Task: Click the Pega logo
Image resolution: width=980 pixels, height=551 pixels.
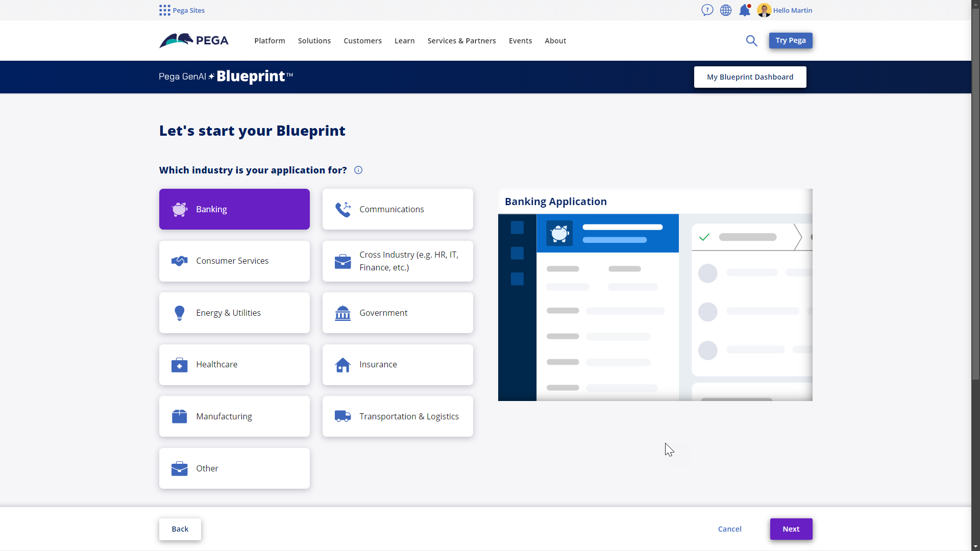Action: pyautogui.click(x=194, y=40)
